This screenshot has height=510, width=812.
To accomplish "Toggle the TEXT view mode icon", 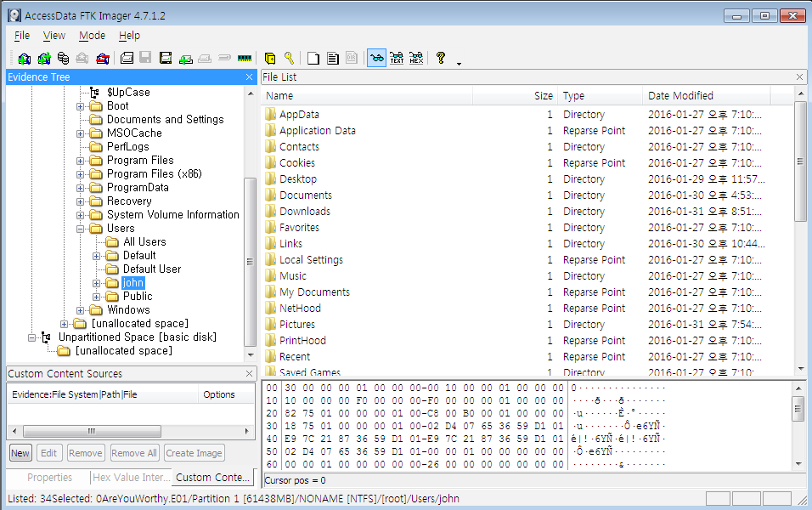I will 397,58.
